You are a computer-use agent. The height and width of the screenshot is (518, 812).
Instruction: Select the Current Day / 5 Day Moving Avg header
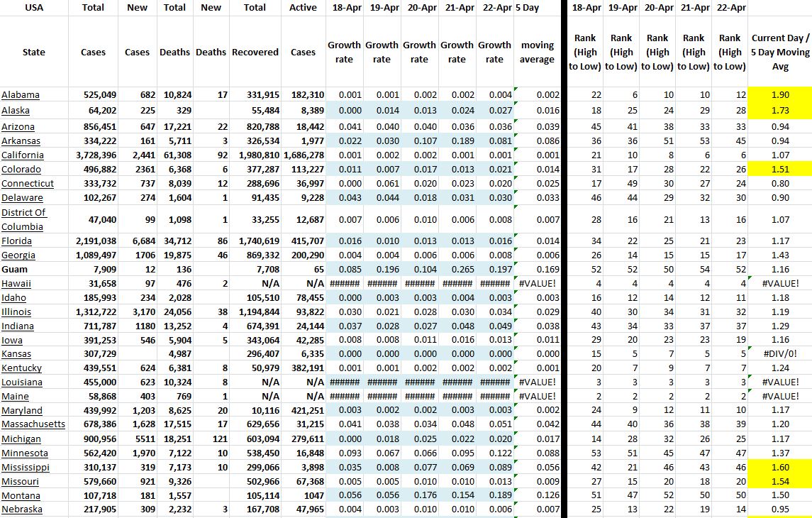(779, 52)
